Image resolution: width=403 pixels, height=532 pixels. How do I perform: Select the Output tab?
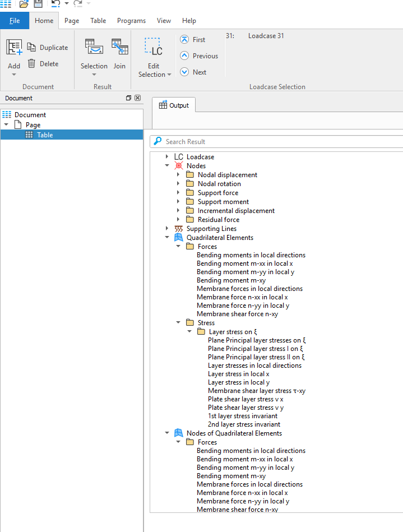point(174,105)
